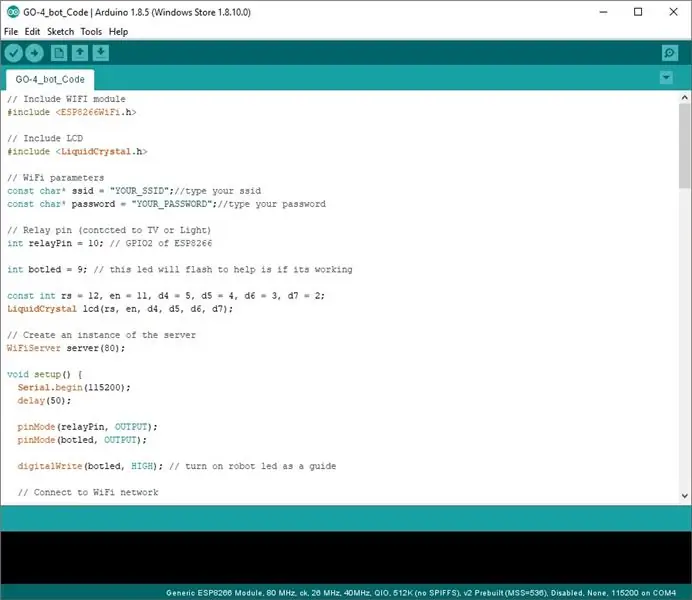Image resolution: width=692 pixels, height=600 pixels.
Task: Click "Create an instance of the server" comment
Action: pos(101,335)
